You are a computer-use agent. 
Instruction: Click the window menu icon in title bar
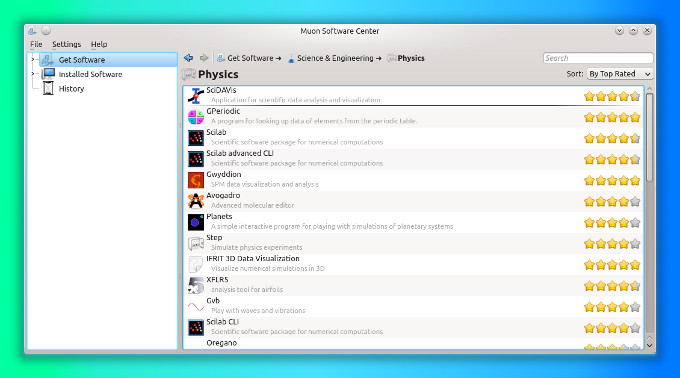click(32, 31)
